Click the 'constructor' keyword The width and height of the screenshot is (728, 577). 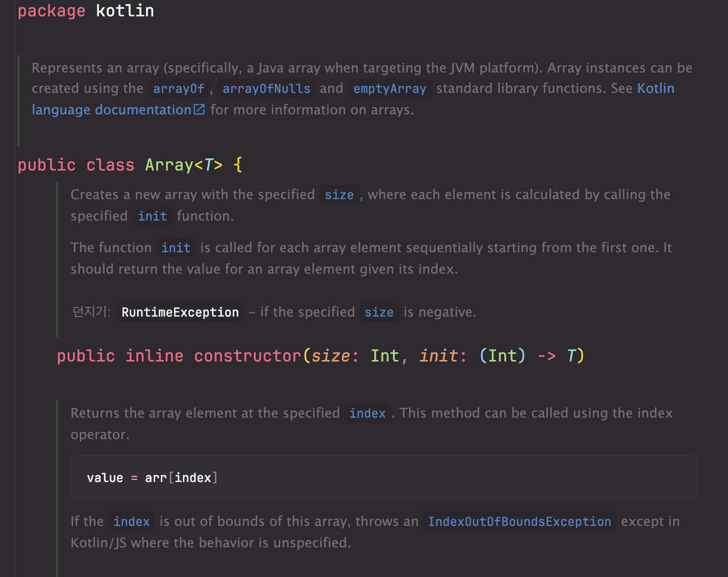point(248,355)
